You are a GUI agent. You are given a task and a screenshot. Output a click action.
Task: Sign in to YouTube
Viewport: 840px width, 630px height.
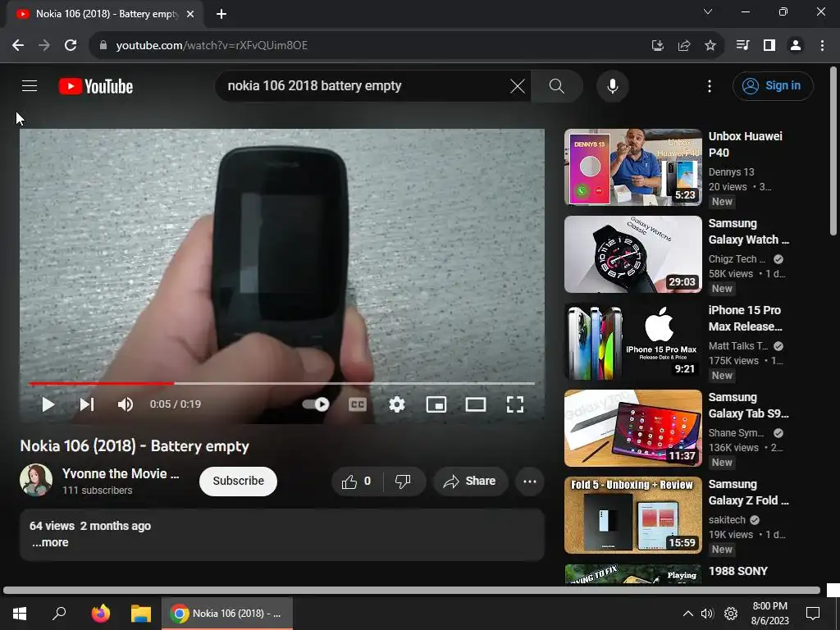773,85
